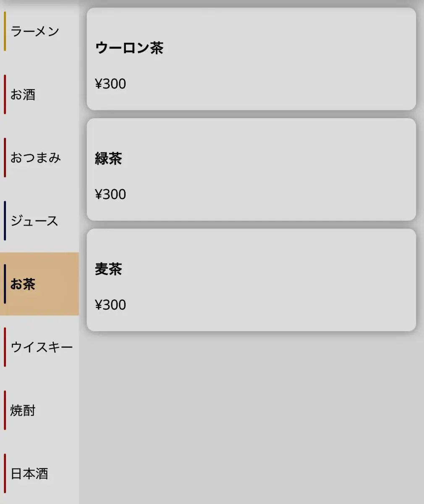The width and height of the screenshot is (424, 504).
Task: Open the ラーメン category
Action: coord(39,31)
